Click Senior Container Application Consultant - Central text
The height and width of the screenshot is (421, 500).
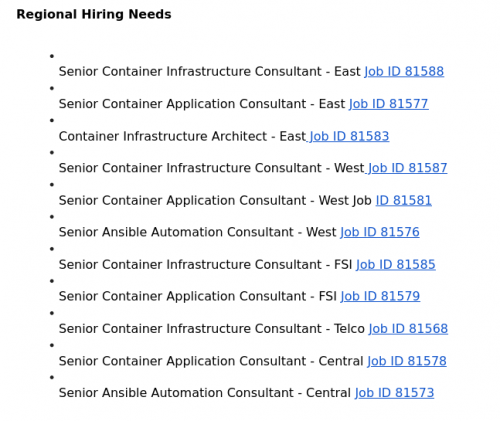(211, 361)
